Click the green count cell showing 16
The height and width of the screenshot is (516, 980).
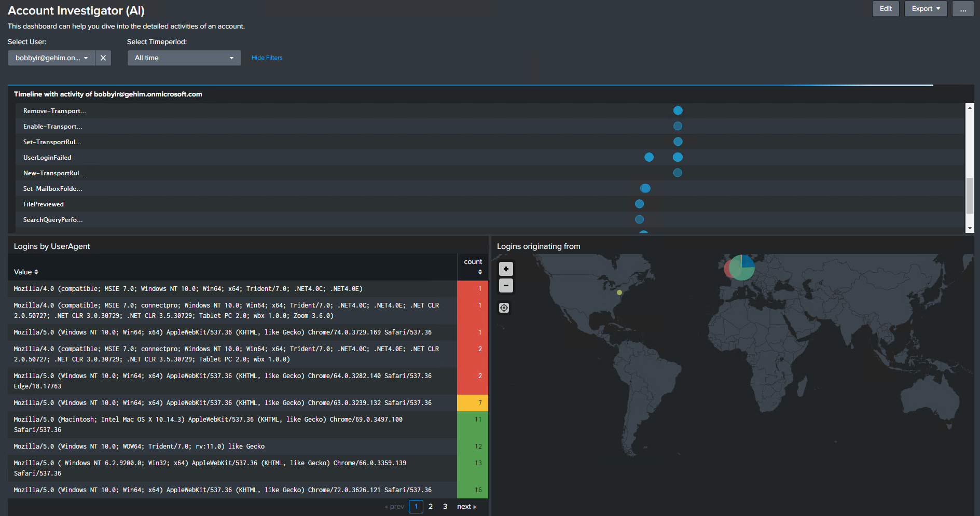click(x=473, y=490)
